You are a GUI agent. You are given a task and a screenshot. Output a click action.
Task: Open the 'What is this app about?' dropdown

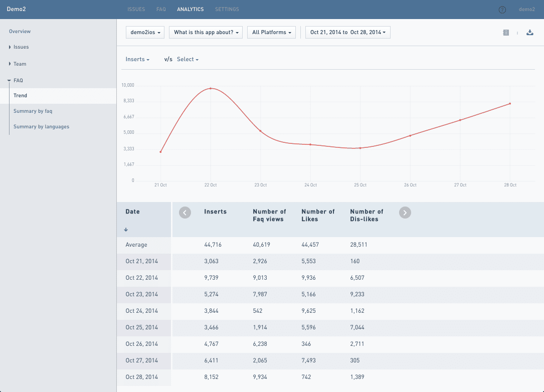(x=206, y=33)
